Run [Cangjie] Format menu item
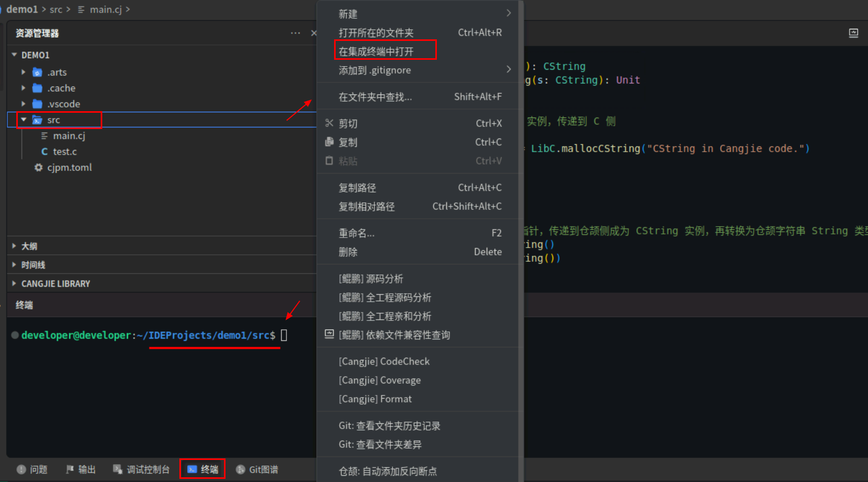This screenshot has height=482, width=868. point(417,399)
